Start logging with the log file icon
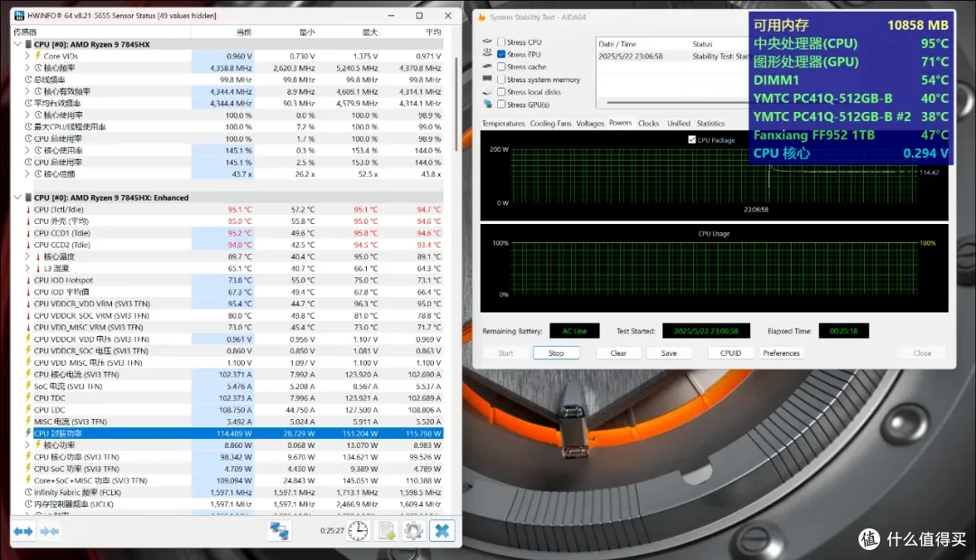The height and width of the screenshot is (560, 976). click(387, 531)
